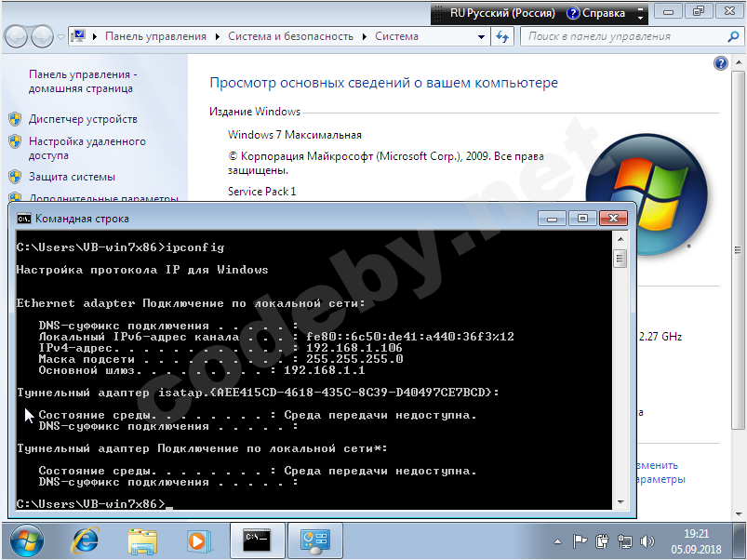
Task: Open 'Диспетчер устройств' link
Action: (x=83, y=119)
